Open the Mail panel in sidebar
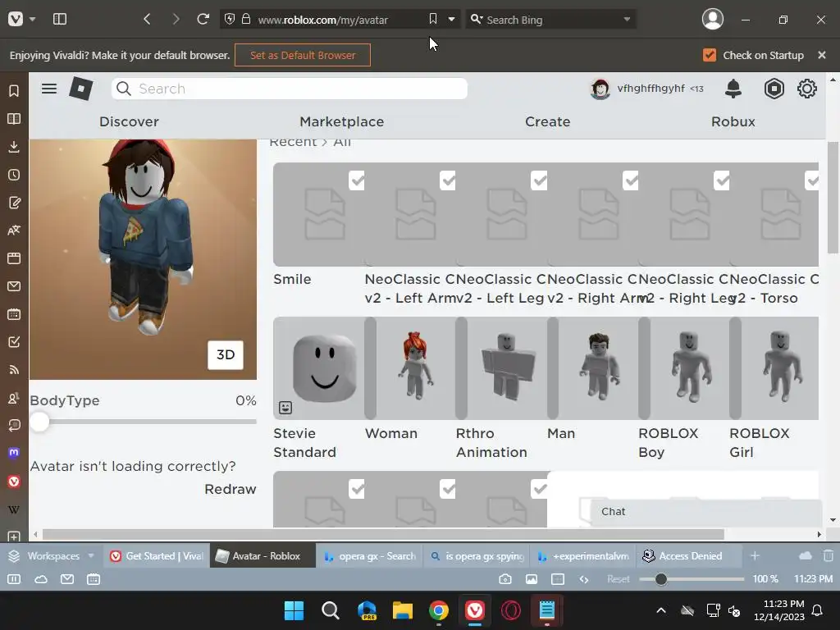The height and width of the screenshot is (630, 840). (x=14, y=286)
